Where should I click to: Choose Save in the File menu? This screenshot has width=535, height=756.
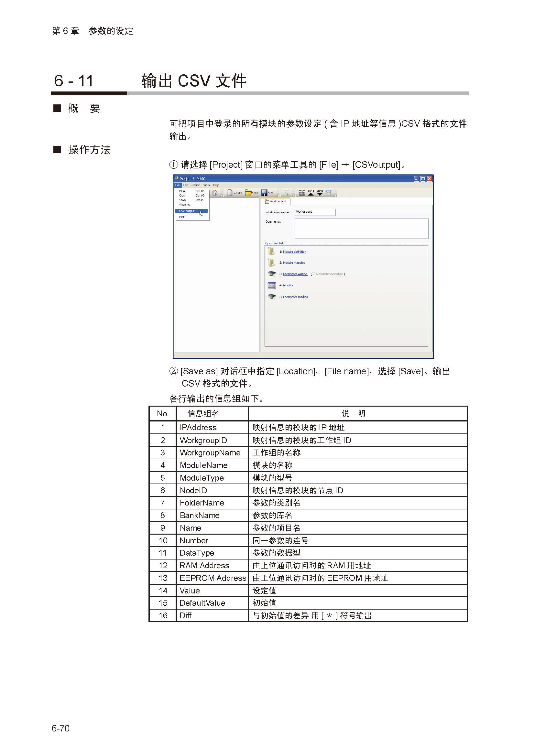191,200
